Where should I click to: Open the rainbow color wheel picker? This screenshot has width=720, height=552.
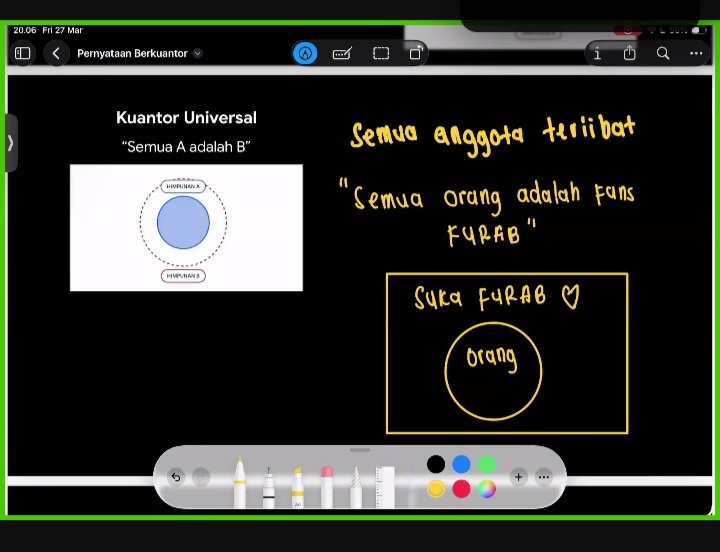pyautogui.click(x=486, y=489)
